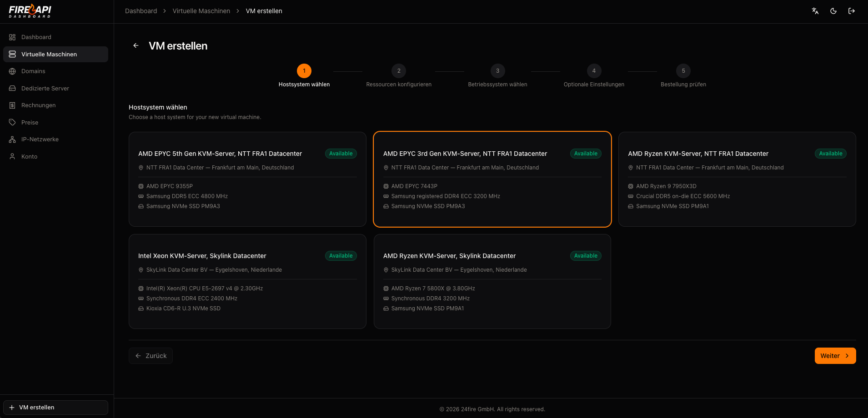Click Dashboard breadcrumb link
Image resolution: width=868 pixels, height=418 pixels.
coord(141,11)
